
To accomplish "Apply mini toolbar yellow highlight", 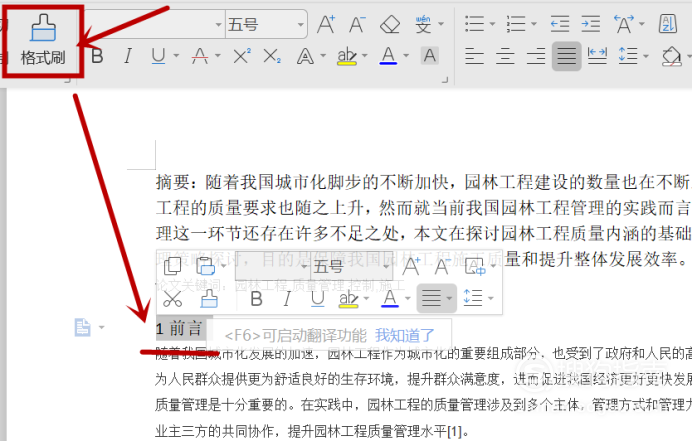I will point(348,299).
